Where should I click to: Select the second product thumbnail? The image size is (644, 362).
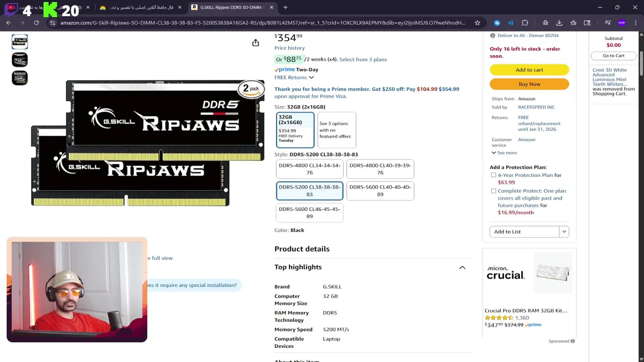pyautogui.click(x=20, y=60)
